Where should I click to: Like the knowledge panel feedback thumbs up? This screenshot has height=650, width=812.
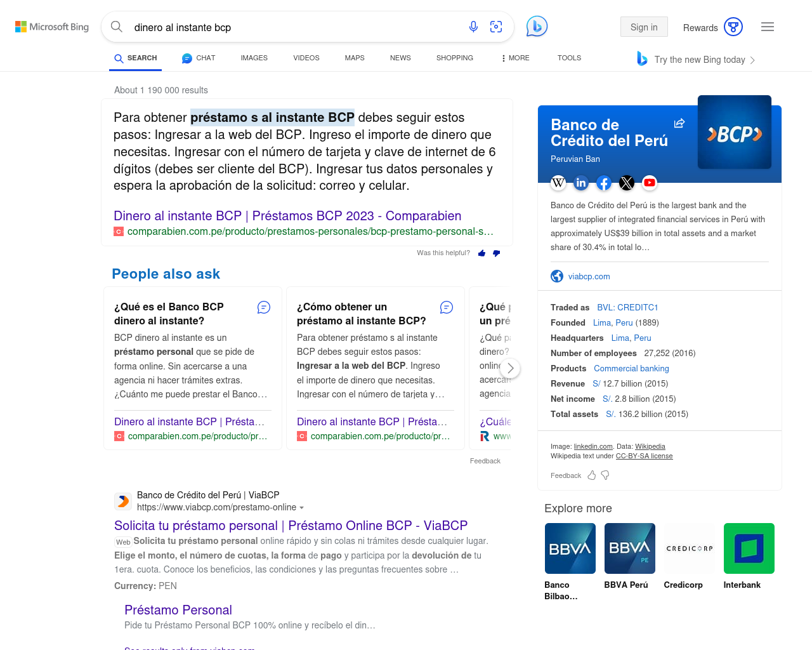pyautogui.click(x=592, y=475)
